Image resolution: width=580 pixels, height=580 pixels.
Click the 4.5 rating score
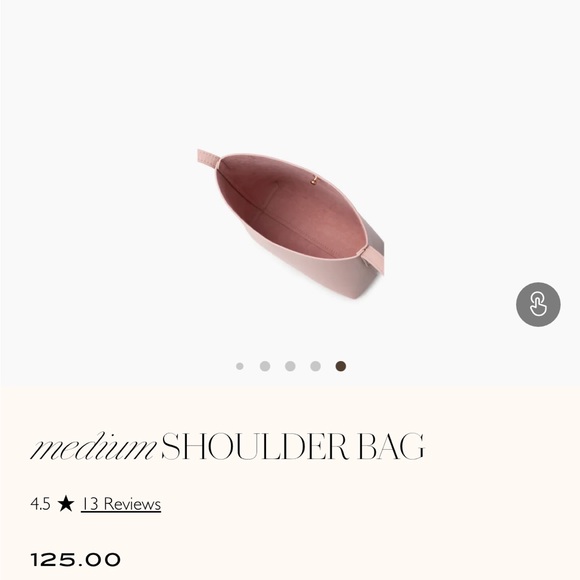[x=40, y=504]
